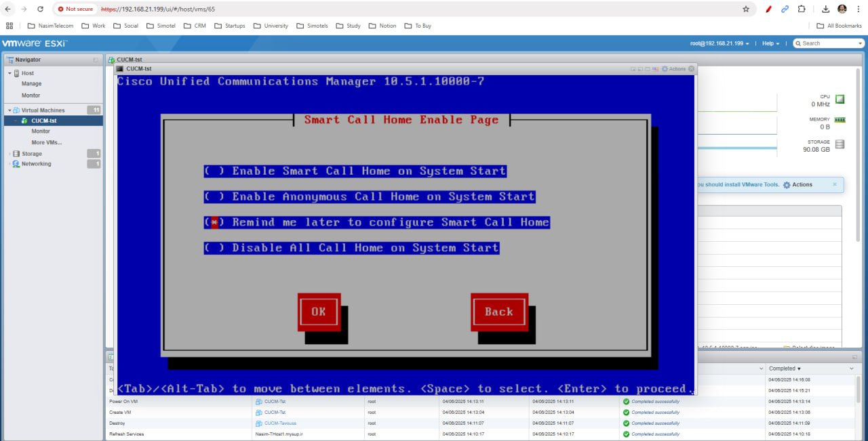Open Manage under Host
Image resolution: width=868 pixels, height=441 pixels.
31,84
